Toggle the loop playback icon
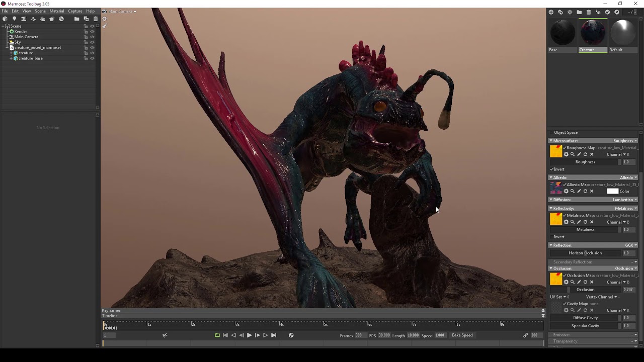Viewport: 644px width, 362px height. [217, 335]
